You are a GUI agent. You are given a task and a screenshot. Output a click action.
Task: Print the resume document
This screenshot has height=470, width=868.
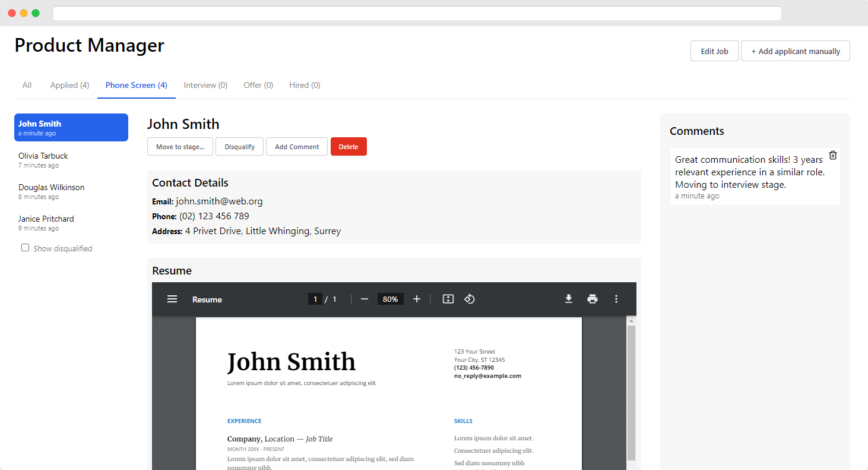(592, 299)
